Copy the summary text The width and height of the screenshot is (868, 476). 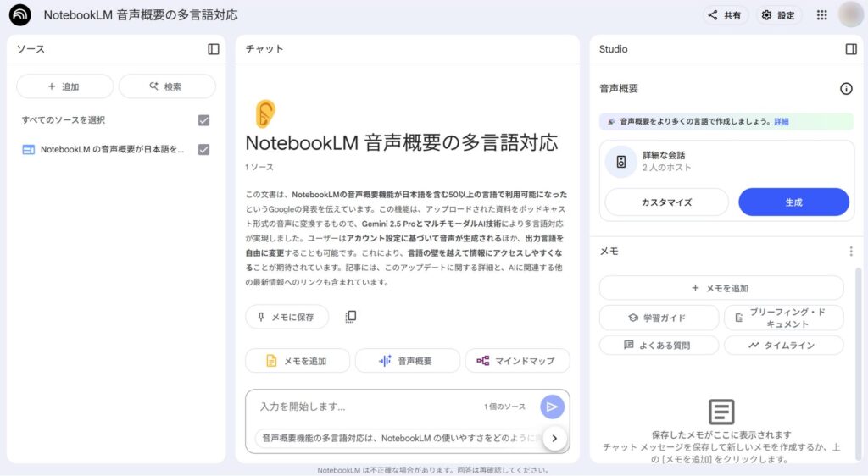(x=350, y=317)
